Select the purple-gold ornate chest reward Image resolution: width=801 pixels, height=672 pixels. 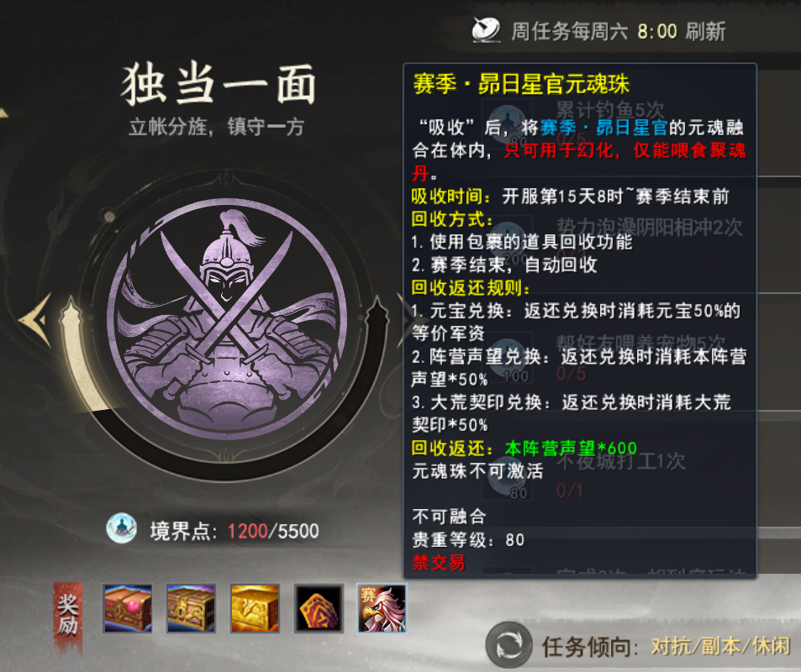point(191,609)
